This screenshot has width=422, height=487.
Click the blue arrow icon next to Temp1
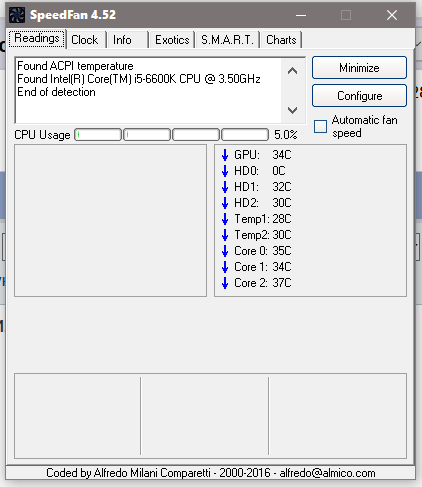point(225,219)
